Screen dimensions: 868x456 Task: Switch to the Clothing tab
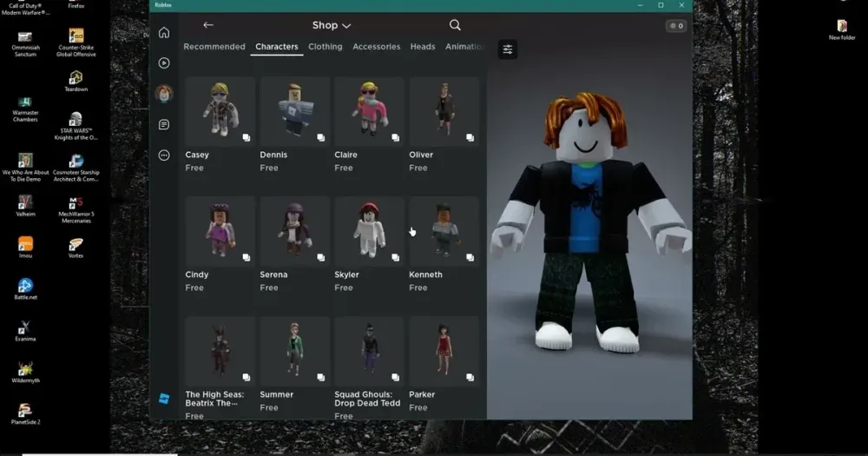325,47
